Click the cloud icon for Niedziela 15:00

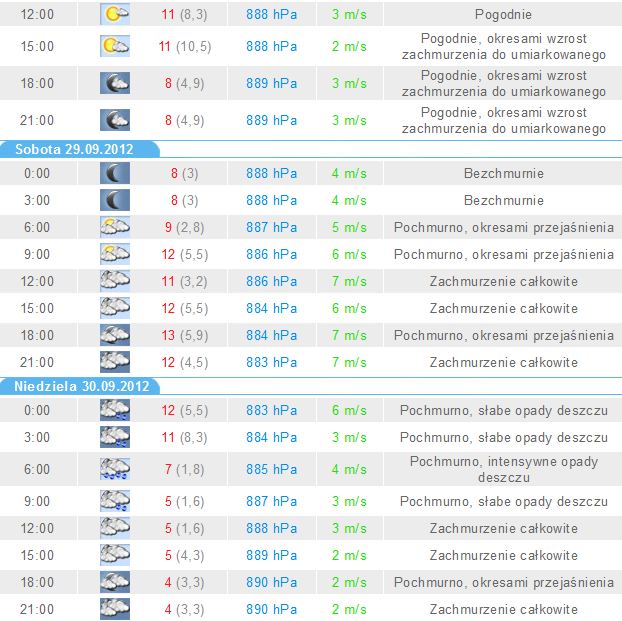click(115, 555)
